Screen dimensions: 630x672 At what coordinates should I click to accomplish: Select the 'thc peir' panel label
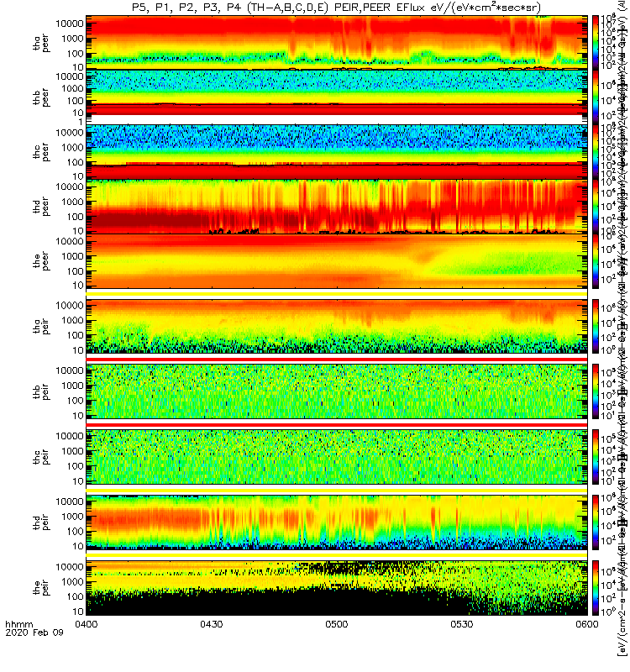41,457
